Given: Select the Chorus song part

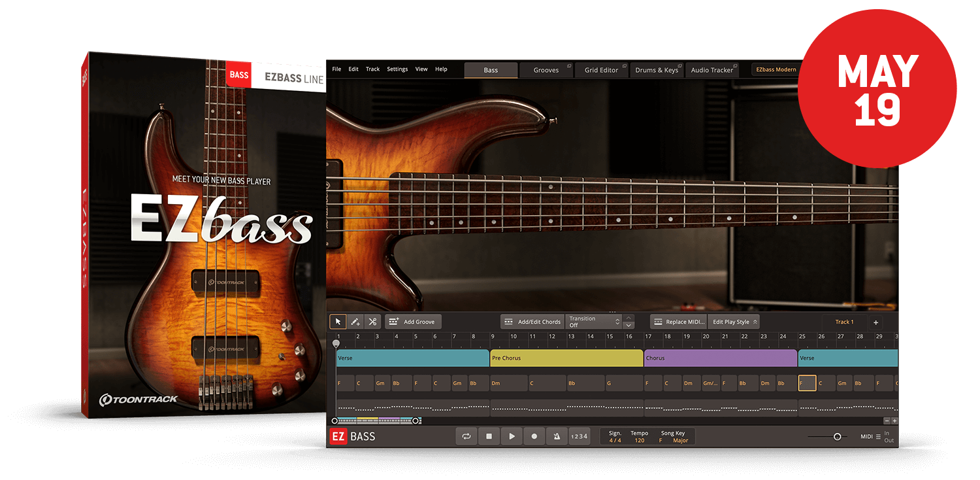Looking at the screenshot, I should [x=721, y=358].
